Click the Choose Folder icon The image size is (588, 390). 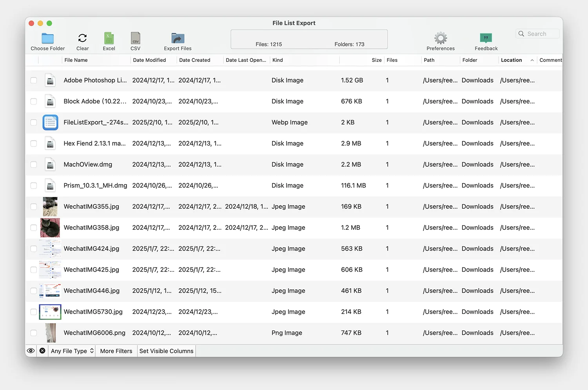pyautogui.click(x=47, y=38)
